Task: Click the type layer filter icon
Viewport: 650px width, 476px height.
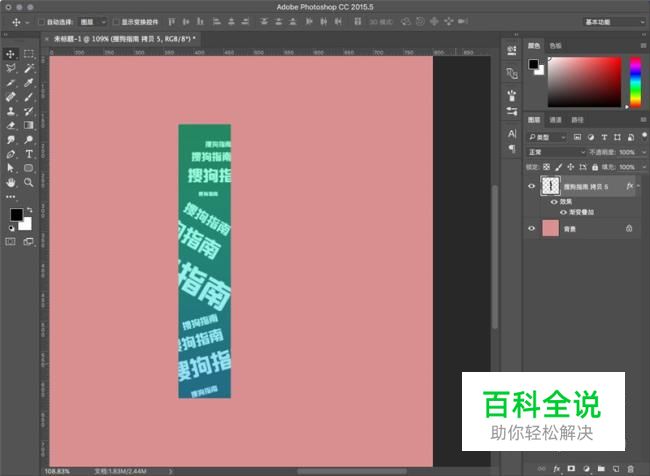Action: 604,137
